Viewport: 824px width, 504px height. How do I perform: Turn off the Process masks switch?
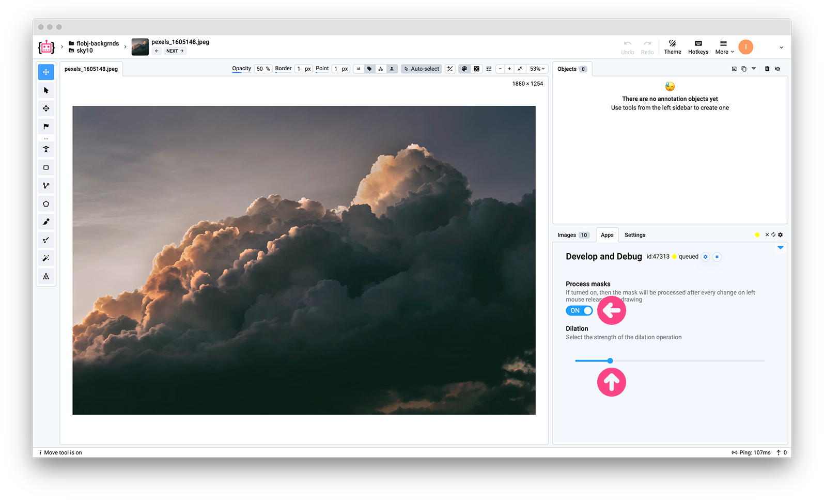coord(579,311)
